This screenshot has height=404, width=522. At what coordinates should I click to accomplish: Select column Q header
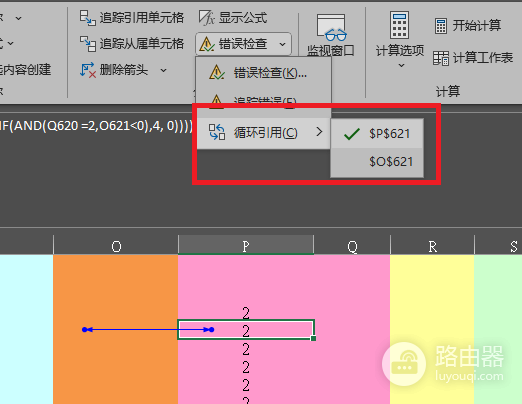click(x=352, y=246)
